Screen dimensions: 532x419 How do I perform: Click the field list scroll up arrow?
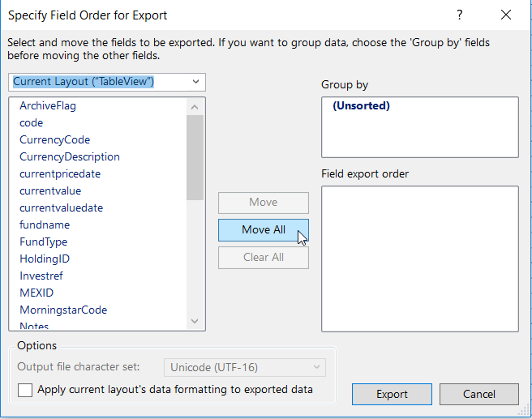point(195,106)
